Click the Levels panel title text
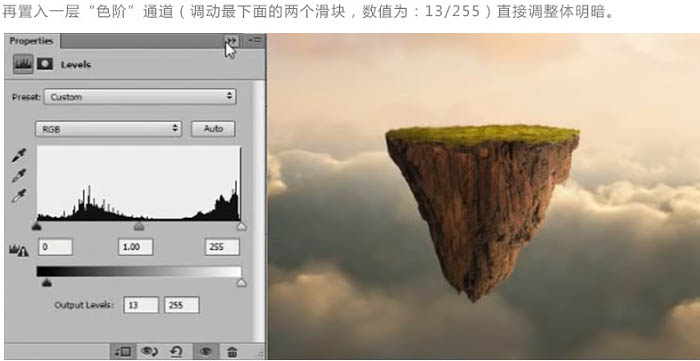700x361 pixels. (75, 65)
